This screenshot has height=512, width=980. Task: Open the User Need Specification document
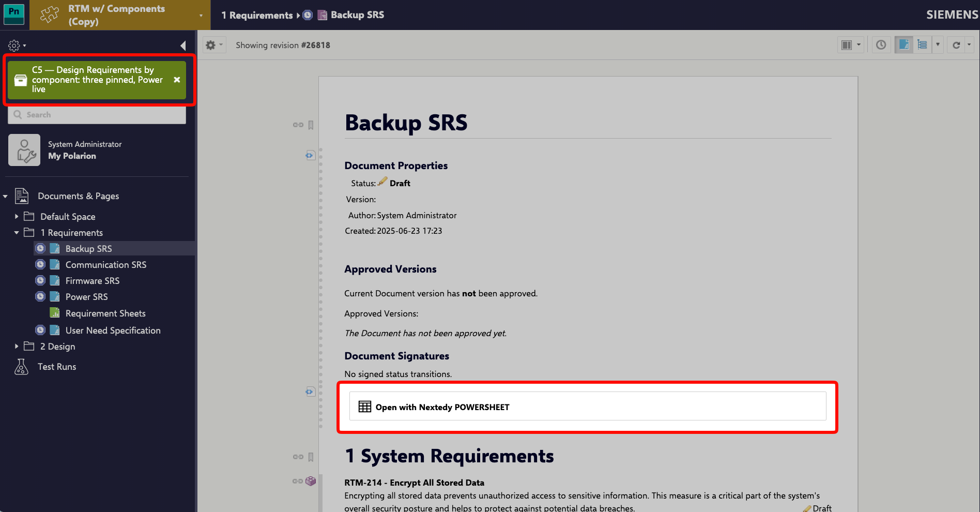113,330
